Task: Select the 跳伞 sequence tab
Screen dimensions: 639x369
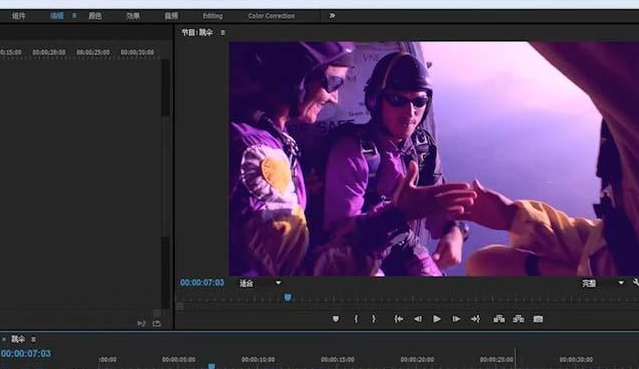Action: click(18, 339)
